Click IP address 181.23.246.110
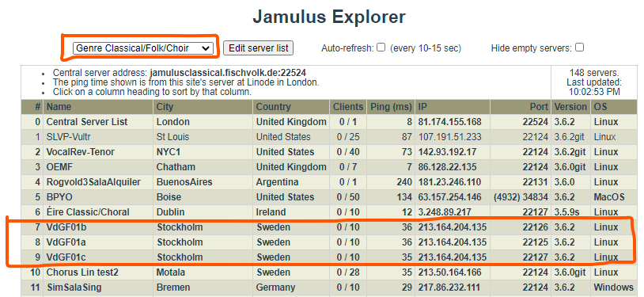Screen dimensions: 644x297 click(x=449, y=182)
